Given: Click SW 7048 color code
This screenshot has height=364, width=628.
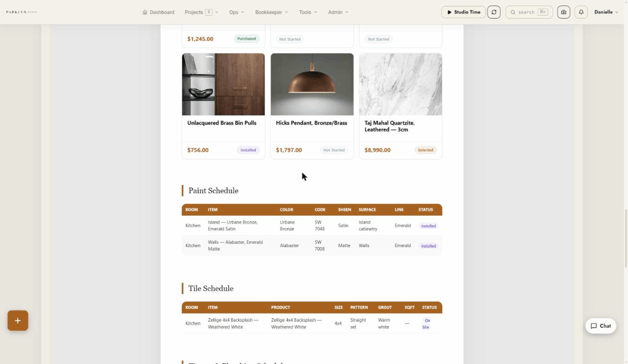Looking at the screenshot, I should 319,226.
